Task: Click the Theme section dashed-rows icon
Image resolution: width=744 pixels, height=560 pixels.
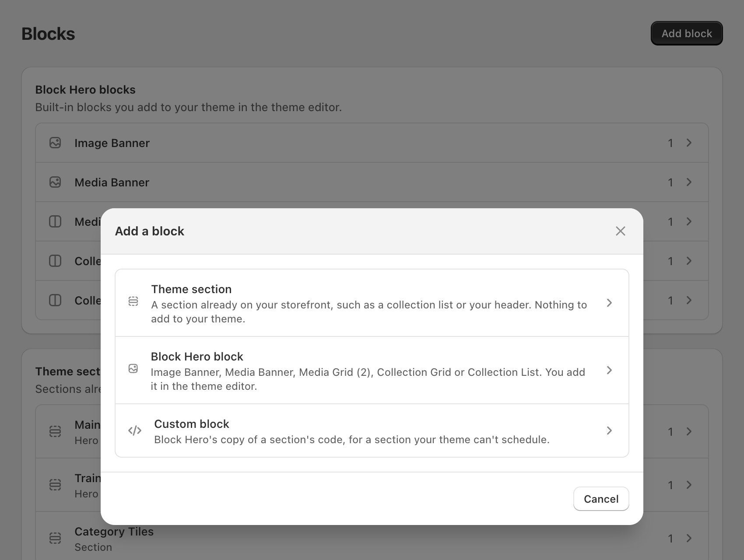Action: click(133, 301)
